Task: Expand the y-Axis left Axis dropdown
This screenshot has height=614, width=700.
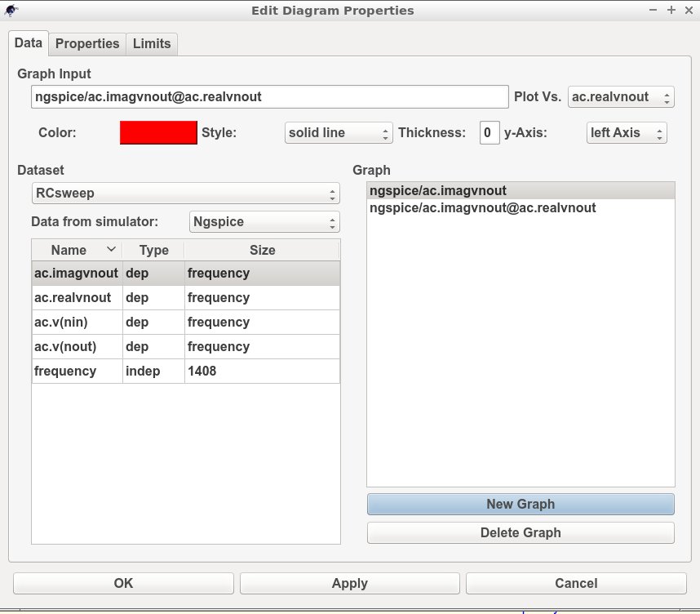Action: [x=627, y=133]
